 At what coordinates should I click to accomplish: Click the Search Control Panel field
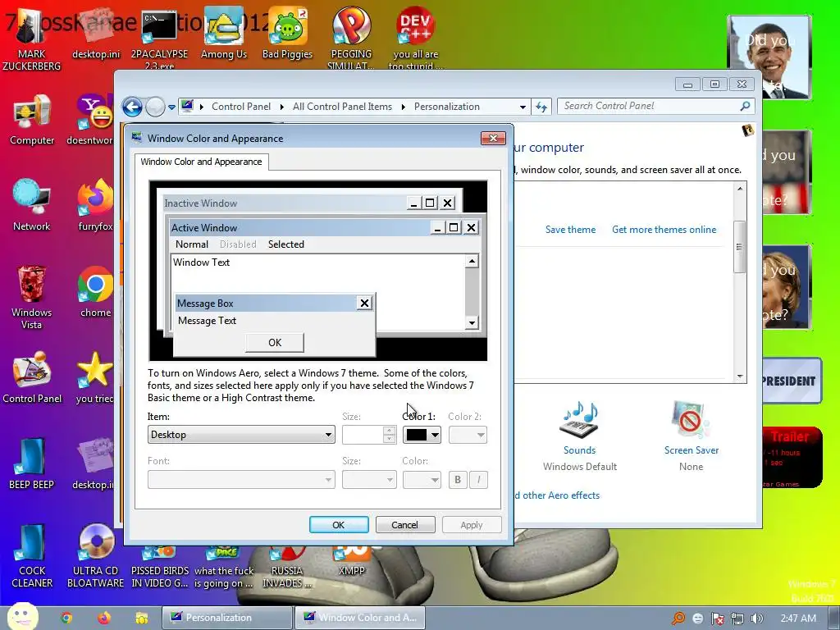click(x=655, y=106)
